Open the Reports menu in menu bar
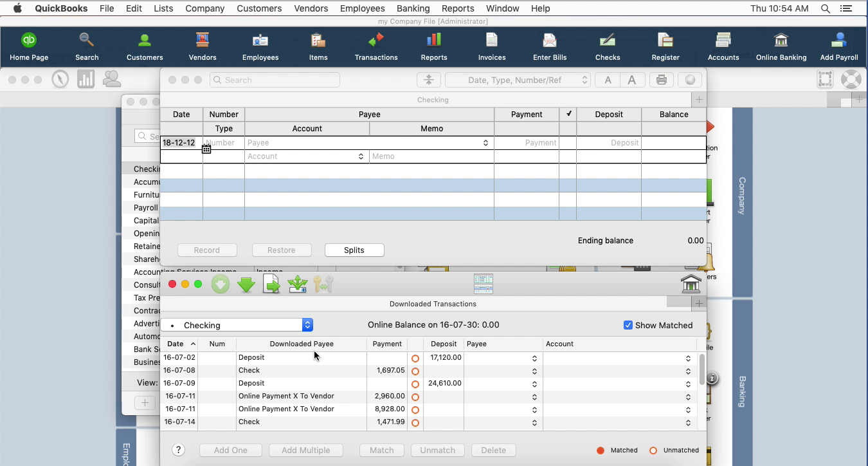Image resolution: width=868 pixels, height=466 pixels. [458, 8]
